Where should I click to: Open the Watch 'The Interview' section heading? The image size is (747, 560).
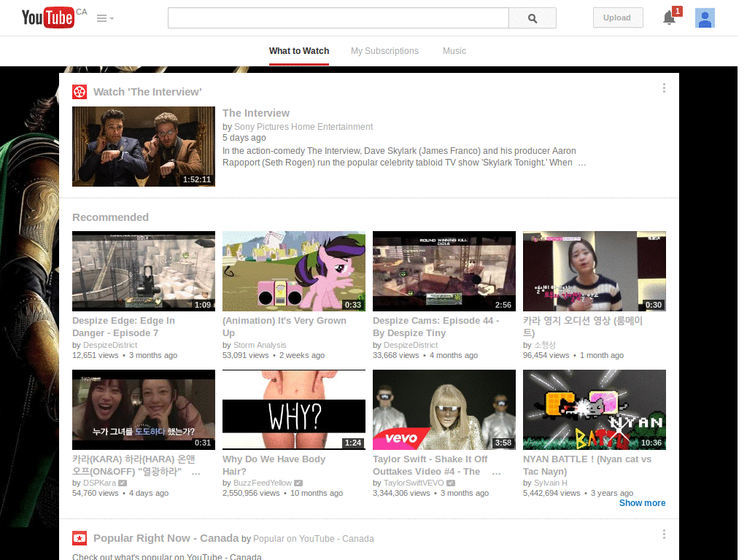pyautogui.click(x=147, y=92)
